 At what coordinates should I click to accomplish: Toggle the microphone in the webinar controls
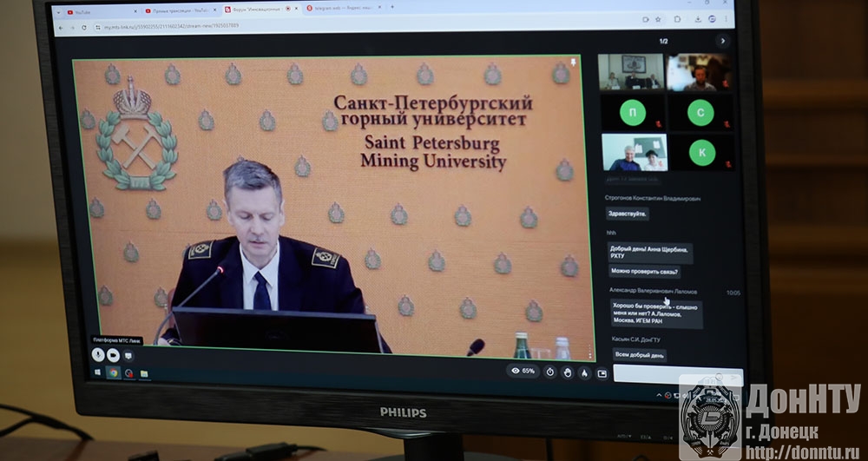pyautogui.click(x=98, y=355)
